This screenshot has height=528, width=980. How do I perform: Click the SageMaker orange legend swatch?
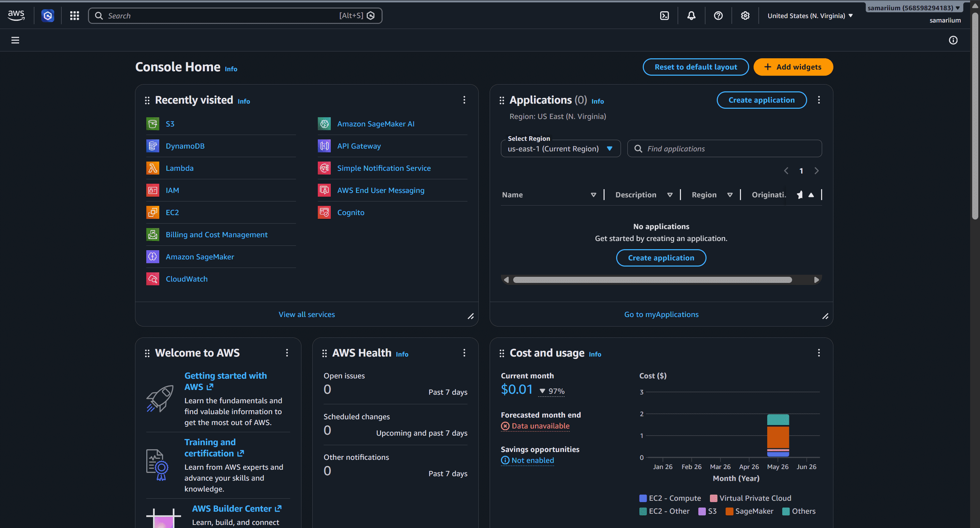point(729,511)
